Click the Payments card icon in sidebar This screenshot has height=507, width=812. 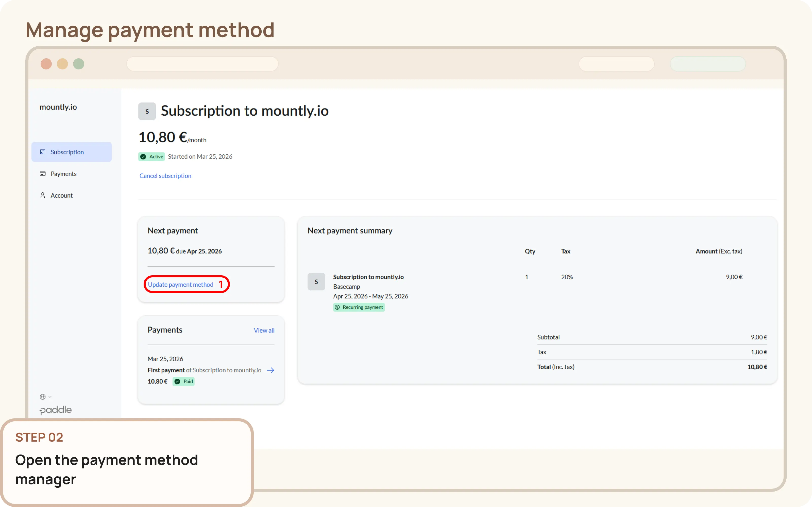click(x=43, y=173)
